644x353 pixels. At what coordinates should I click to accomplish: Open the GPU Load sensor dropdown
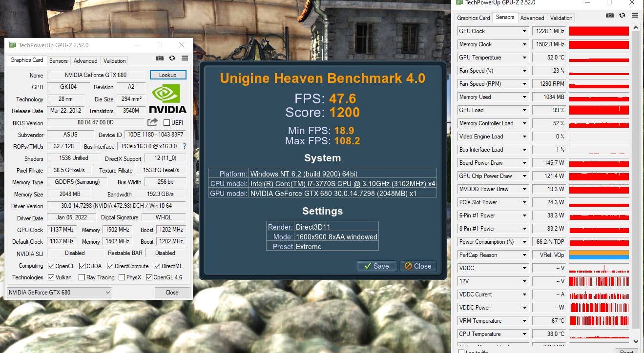(x=525, y=110)
